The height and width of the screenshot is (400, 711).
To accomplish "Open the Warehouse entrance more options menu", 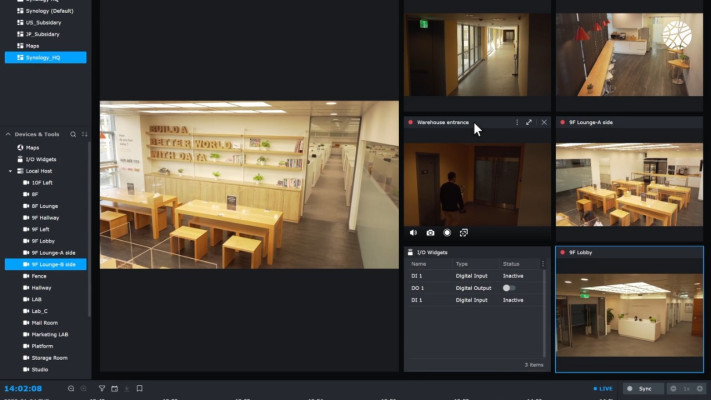I will [517, 122].
